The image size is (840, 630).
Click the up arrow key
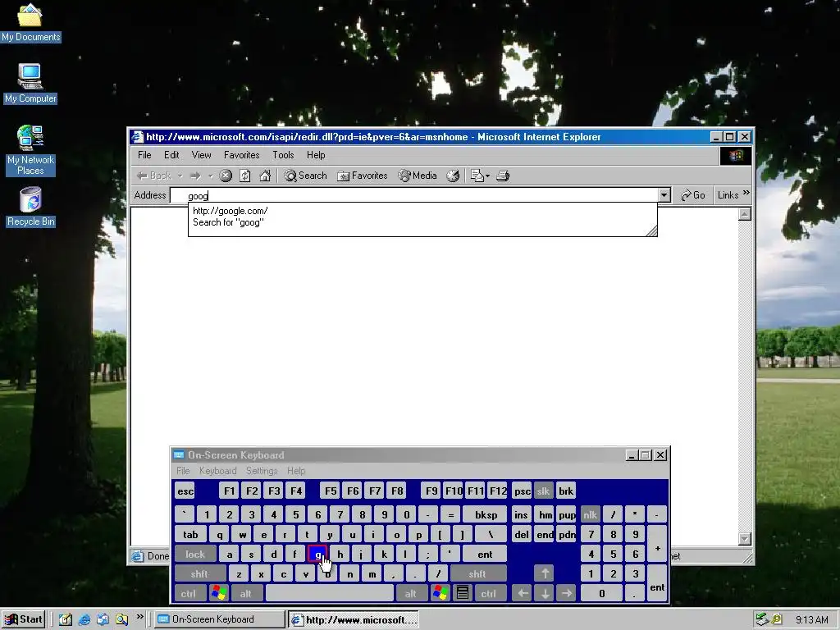pyautogui.click(x=545, y=574)
